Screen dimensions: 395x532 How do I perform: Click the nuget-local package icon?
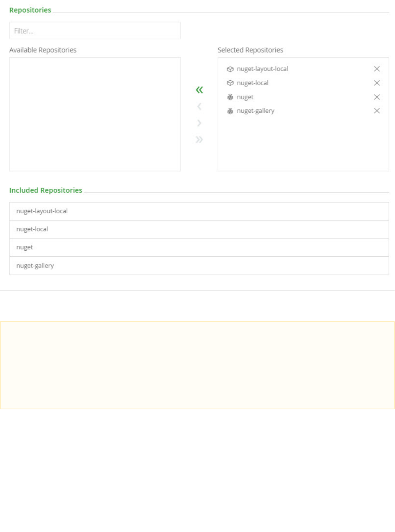pos(230,83)
